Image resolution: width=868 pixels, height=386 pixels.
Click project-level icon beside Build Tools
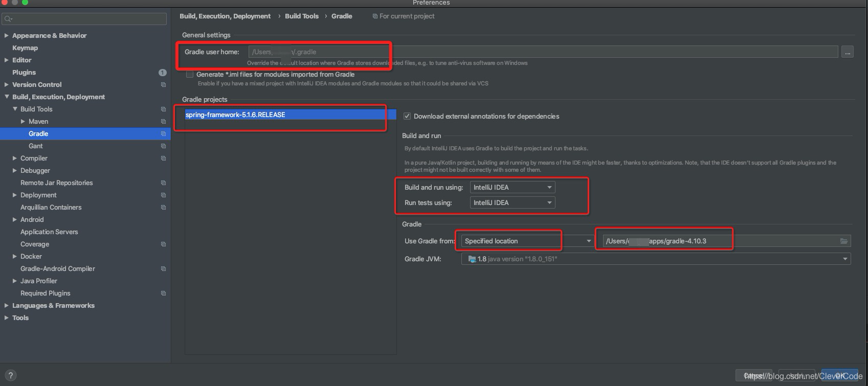point(163,109)
